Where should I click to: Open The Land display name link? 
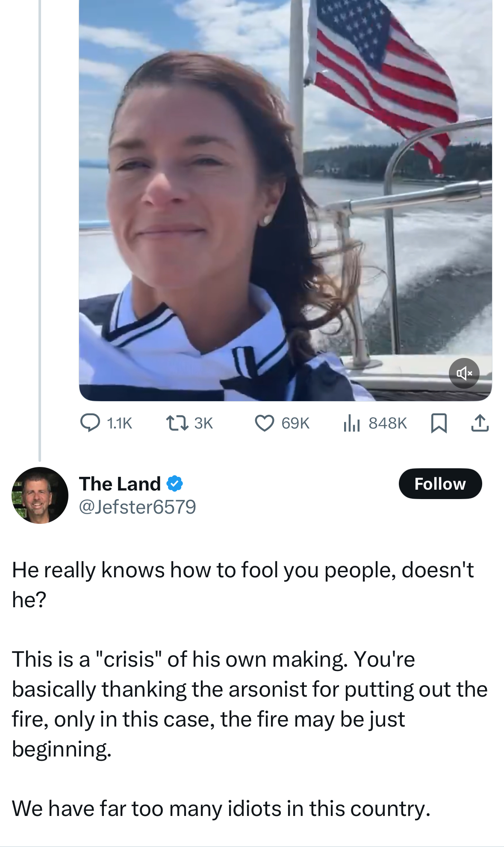pos(120,484)
